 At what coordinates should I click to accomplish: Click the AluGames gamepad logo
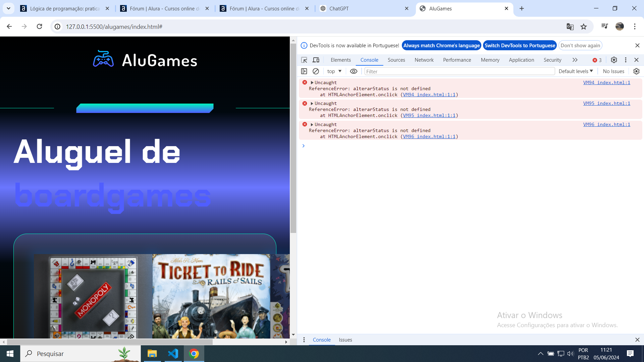(103, 59)
